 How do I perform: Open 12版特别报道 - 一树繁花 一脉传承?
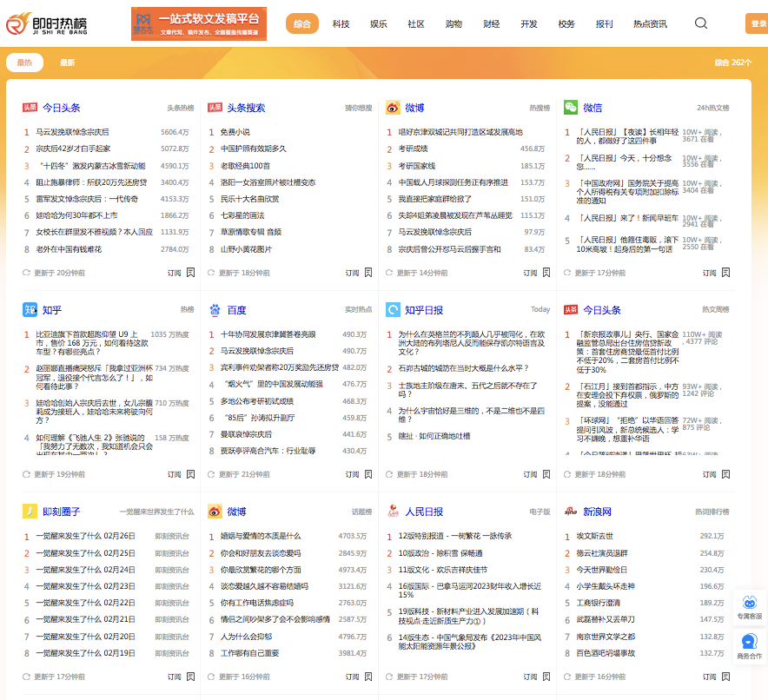coord(455,536)
